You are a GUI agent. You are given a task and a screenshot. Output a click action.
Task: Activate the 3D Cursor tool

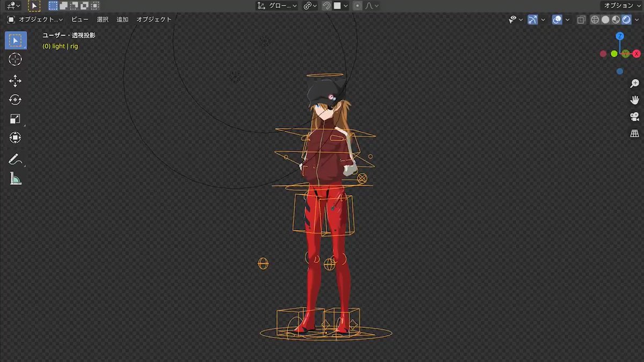click(16, 60)
